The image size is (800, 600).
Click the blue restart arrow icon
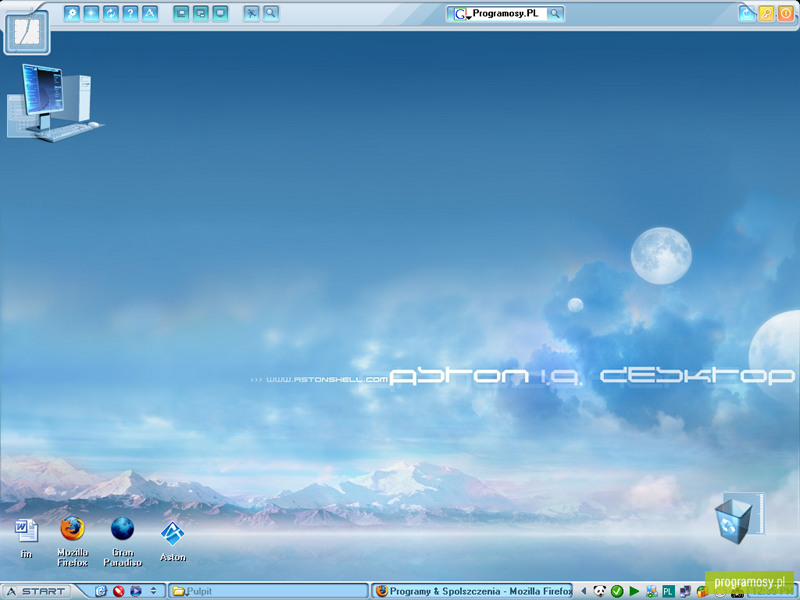pyautogui.click(x=747, y=14)
